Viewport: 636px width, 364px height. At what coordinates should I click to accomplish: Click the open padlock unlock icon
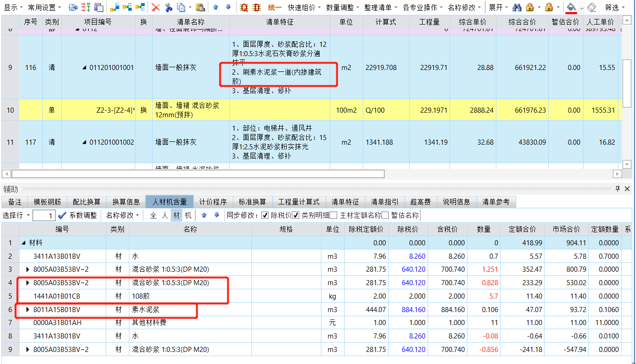549,7
